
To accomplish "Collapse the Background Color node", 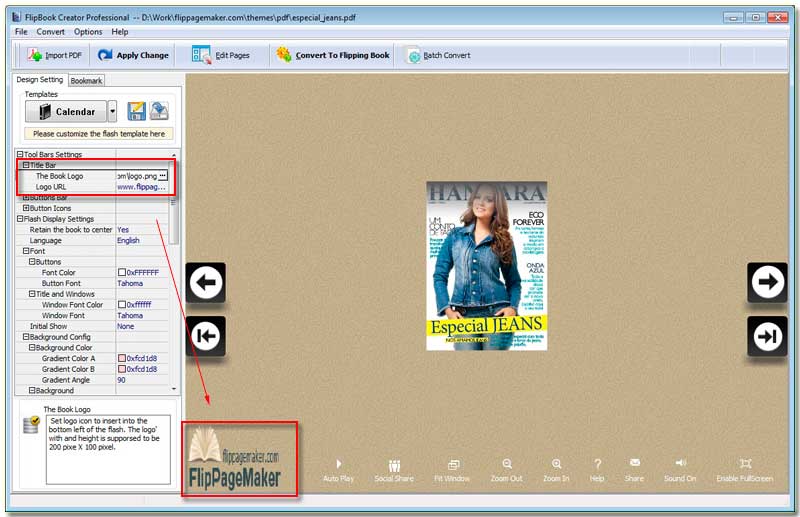I will (x=32, y=347).
